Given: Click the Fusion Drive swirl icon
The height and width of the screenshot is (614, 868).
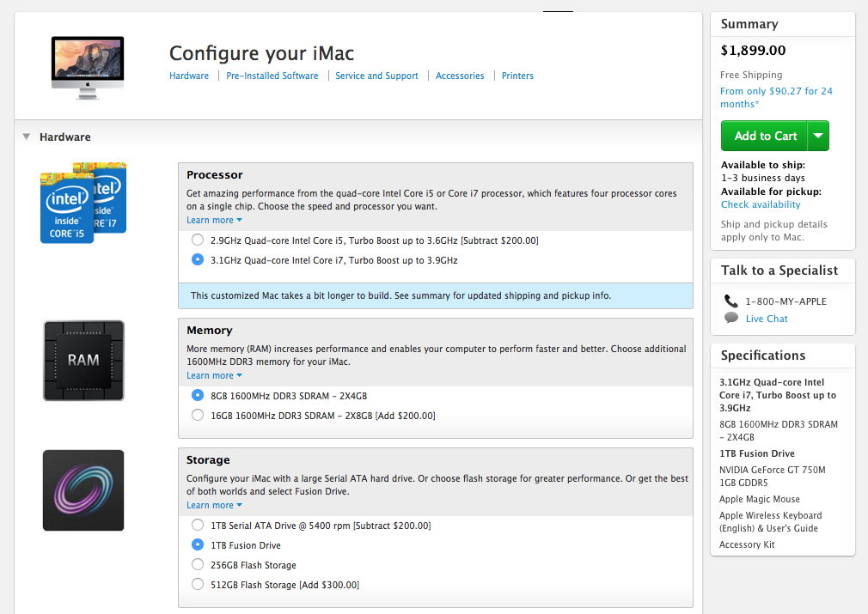Looking at the screenshot, I should point(83,490).
